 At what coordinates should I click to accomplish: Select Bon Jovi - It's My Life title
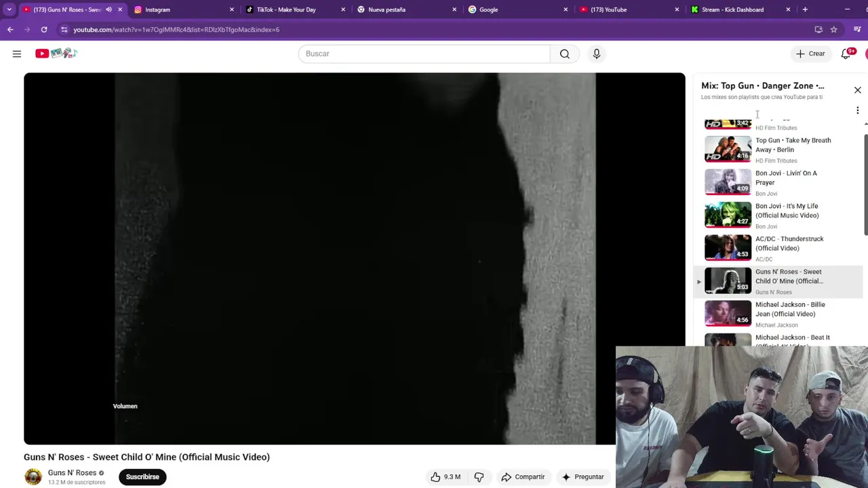pyautogui.click(x=787, y=211)
